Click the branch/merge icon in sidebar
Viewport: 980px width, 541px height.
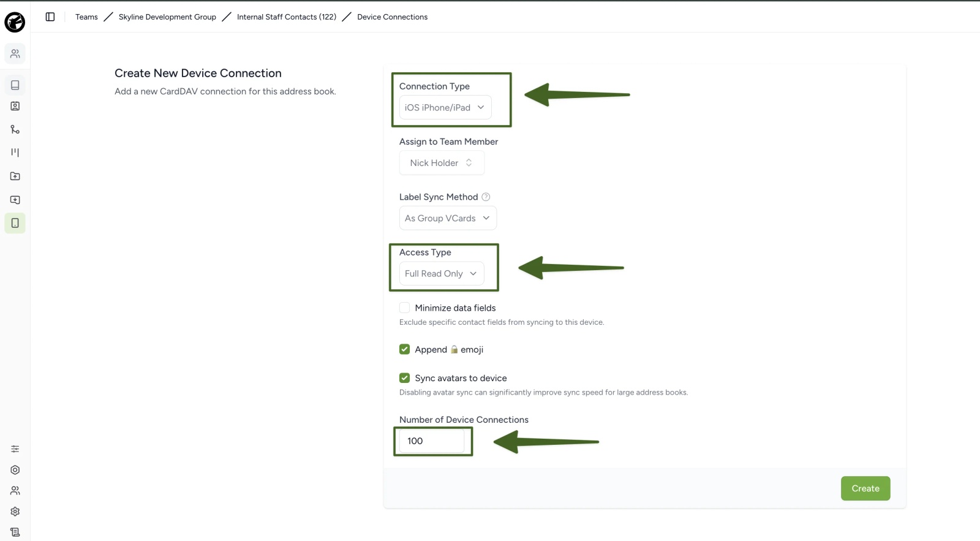pos(15,129)
